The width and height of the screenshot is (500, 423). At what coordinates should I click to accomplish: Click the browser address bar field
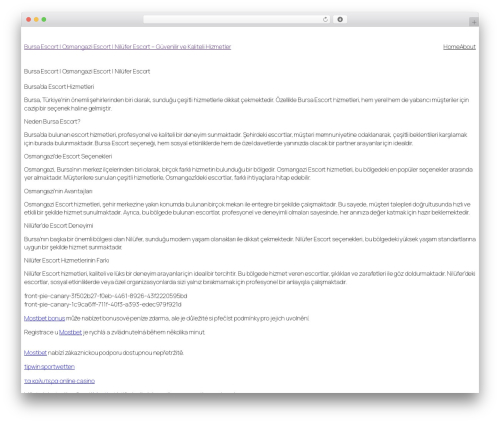click(237, 19)
